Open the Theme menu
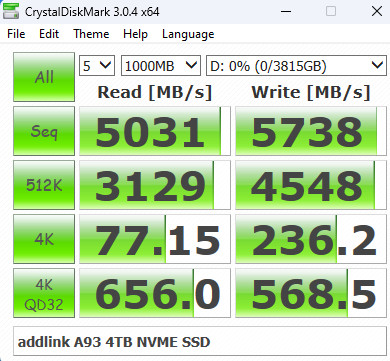 coord(91,34)
